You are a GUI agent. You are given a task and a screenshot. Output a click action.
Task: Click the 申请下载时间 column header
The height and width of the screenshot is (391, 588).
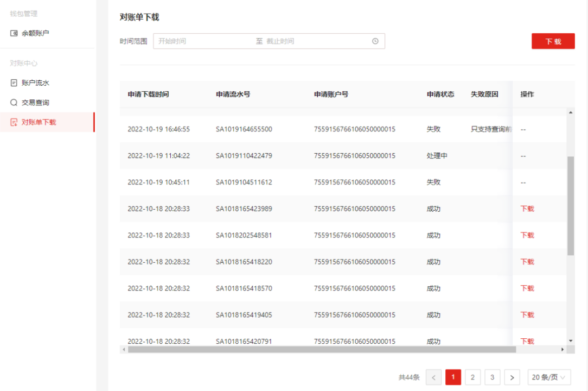(148, 94)
